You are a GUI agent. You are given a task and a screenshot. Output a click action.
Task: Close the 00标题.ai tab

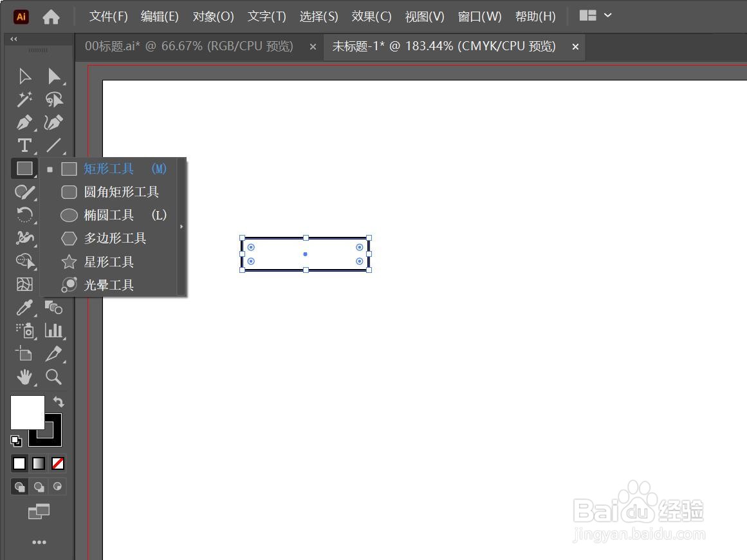[x=313, y=47]
